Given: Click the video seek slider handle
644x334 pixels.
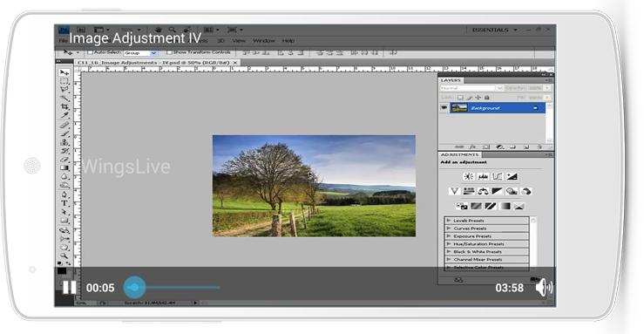Looking at the screenshot, I should click(x=135, y=288).
